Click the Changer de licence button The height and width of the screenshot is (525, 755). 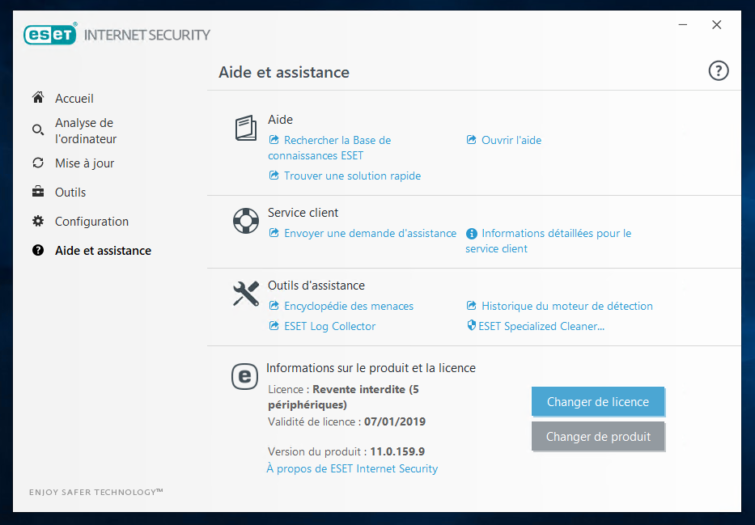click(598, 401)
